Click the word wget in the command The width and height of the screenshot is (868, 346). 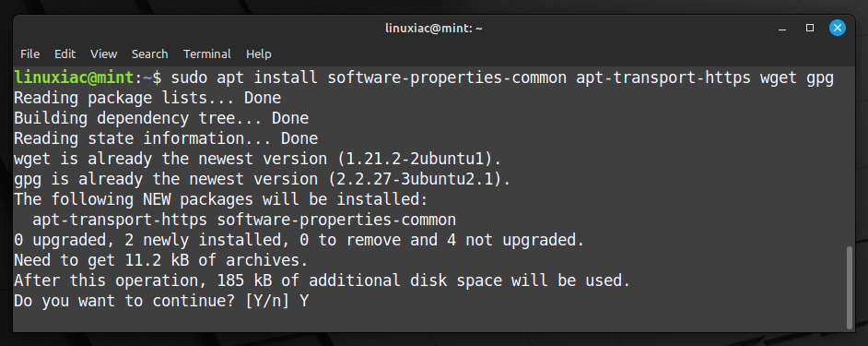[x=779, y=78]
